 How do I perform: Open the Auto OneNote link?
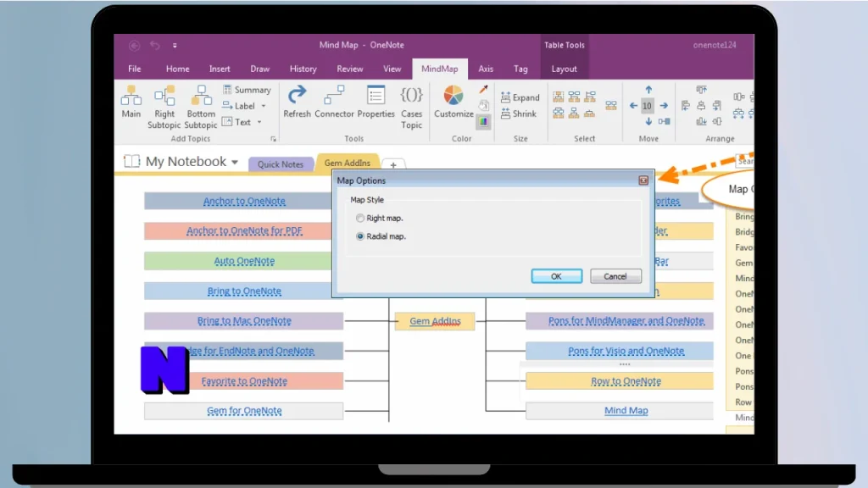(x=244, y=261)
